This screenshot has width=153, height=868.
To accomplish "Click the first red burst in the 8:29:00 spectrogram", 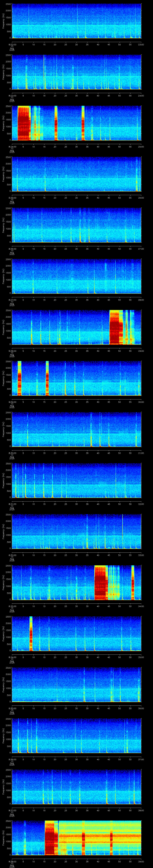I will [x=20, y=378].
